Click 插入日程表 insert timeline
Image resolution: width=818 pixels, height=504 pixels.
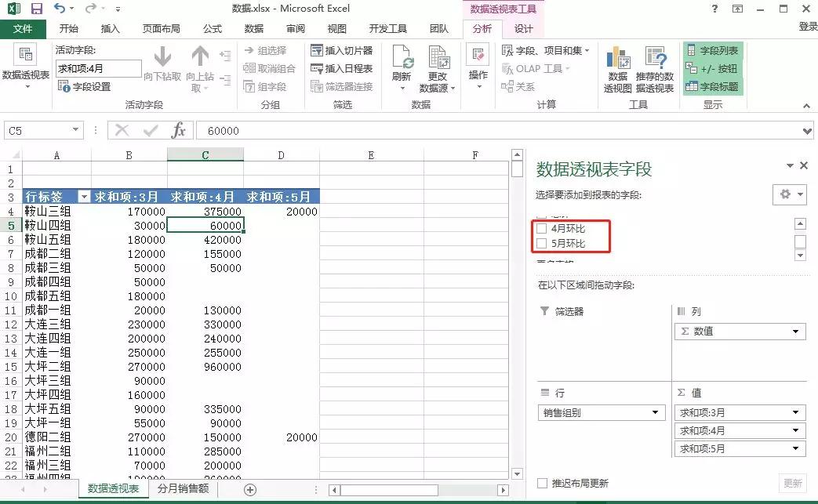pyautogui.click(x=342, y=68)
